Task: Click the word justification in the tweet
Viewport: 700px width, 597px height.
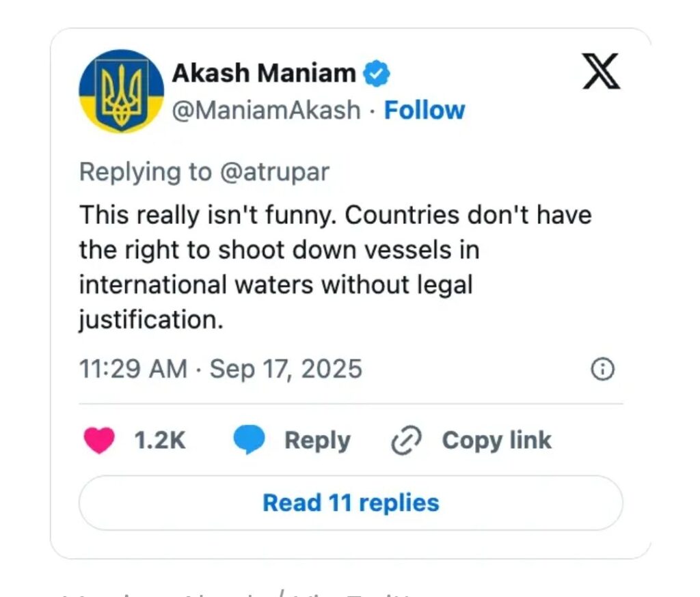Action: [151, 320]
